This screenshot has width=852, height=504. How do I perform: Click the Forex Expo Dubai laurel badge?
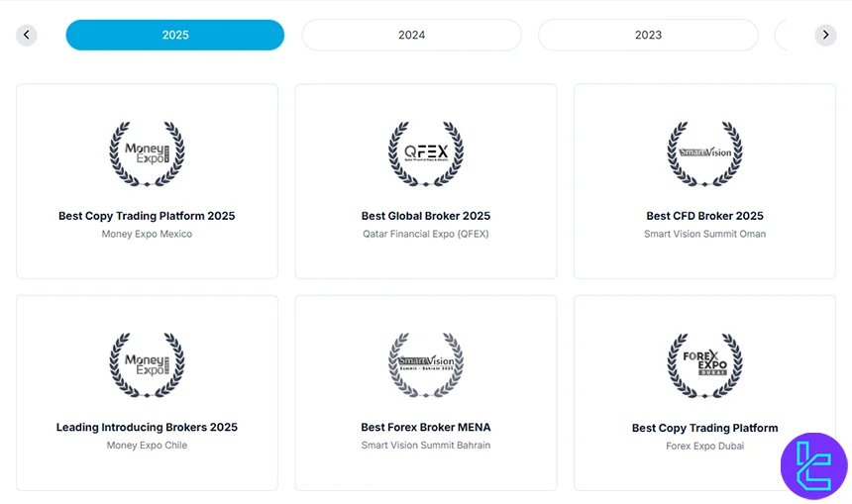tap(704, 365)
